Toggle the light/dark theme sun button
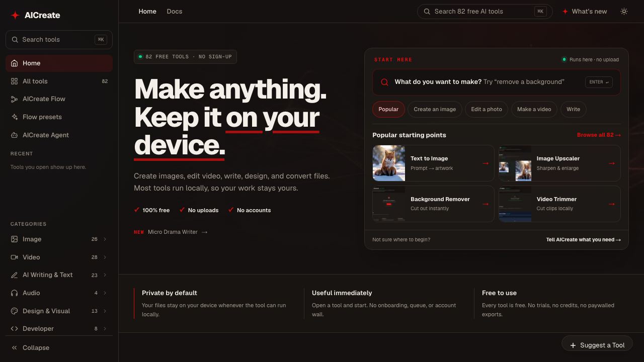 [x=624, y=12]
